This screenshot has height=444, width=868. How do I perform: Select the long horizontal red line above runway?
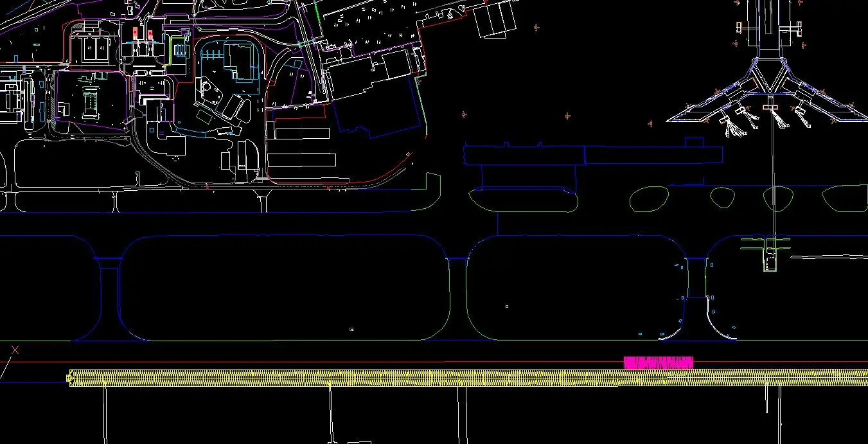[x=434, y=362]
